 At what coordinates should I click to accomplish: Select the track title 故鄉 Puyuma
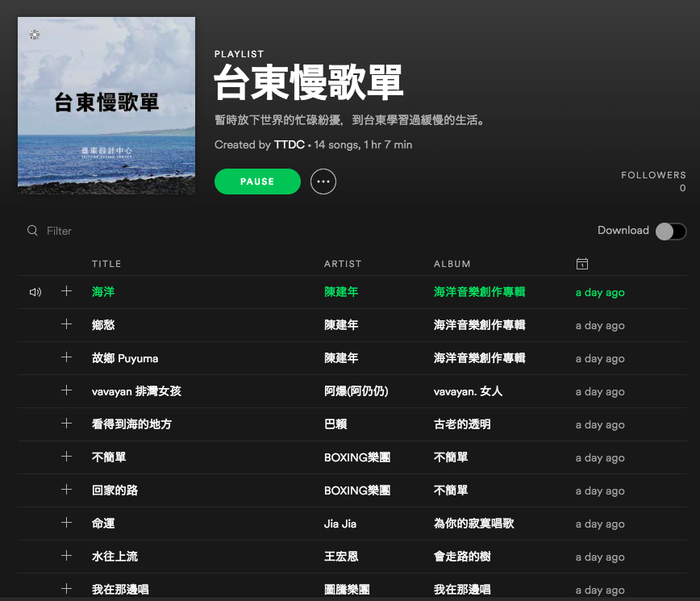point(125,358)
